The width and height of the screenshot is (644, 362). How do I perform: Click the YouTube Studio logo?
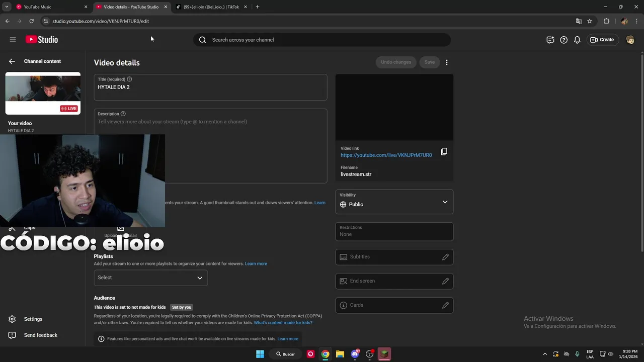point(42,40)
